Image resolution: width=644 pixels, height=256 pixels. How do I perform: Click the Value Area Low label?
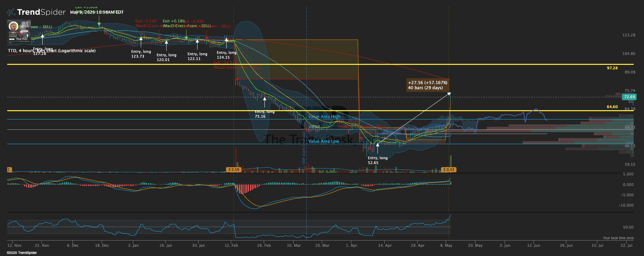[x=323, y=141]
